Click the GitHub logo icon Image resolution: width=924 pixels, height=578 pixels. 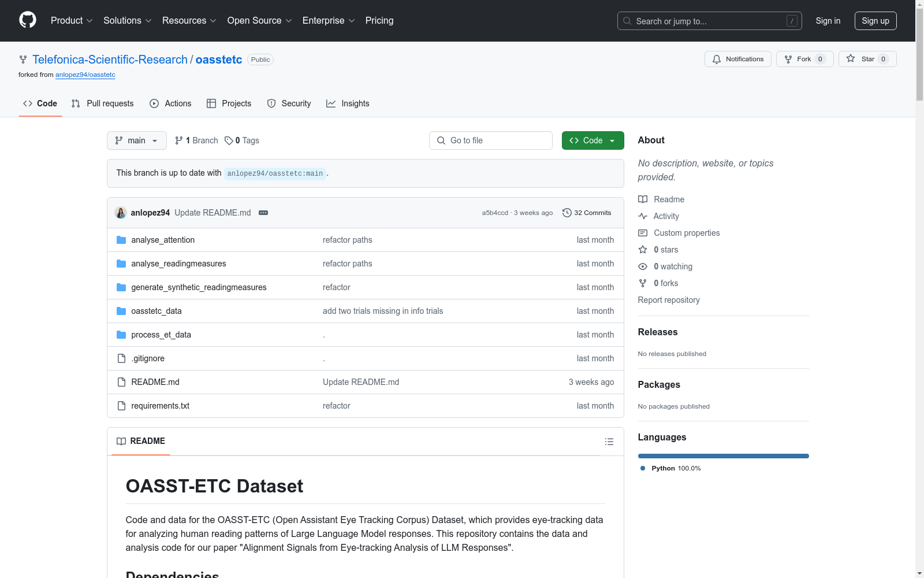(28, 20)
